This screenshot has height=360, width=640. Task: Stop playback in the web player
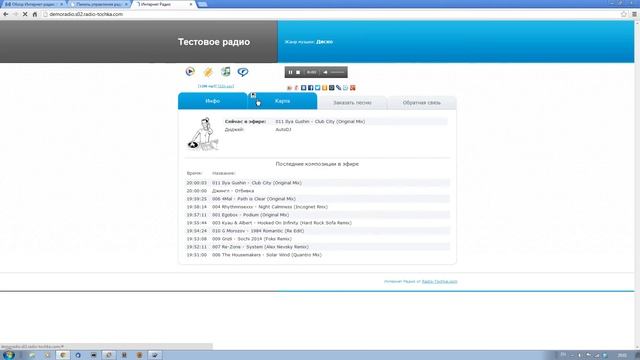click(x=298, y=72)
